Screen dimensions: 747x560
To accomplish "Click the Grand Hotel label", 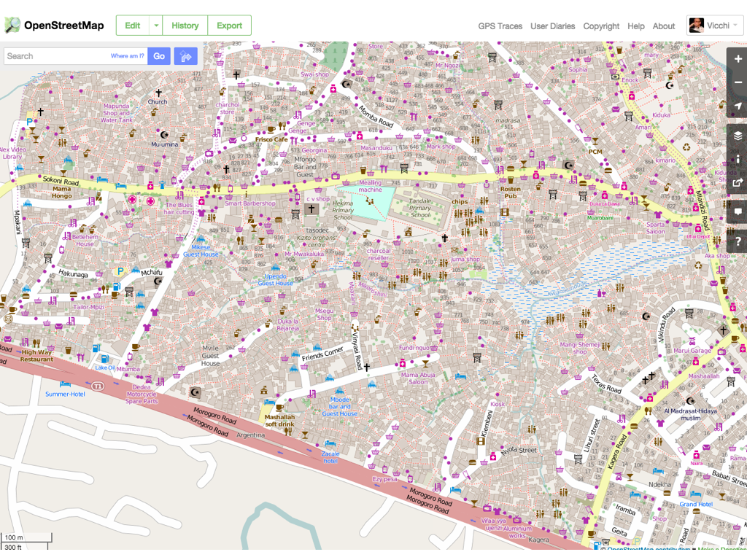I will tap(696, 504).
